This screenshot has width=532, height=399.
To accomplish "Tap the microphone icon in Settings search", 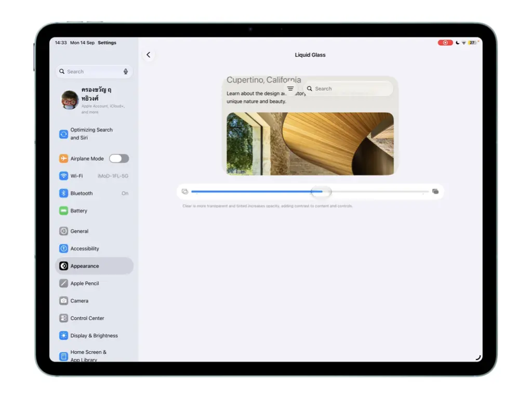I will click(126, 71).
